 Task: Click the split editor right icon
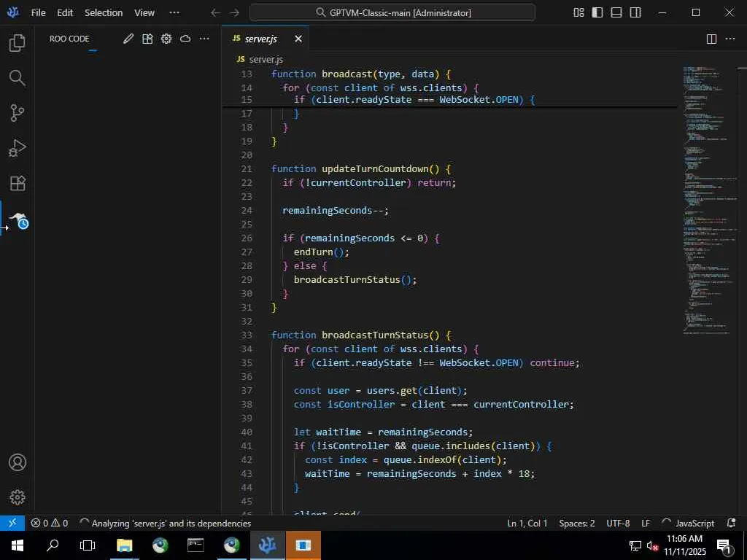[711, 39]
